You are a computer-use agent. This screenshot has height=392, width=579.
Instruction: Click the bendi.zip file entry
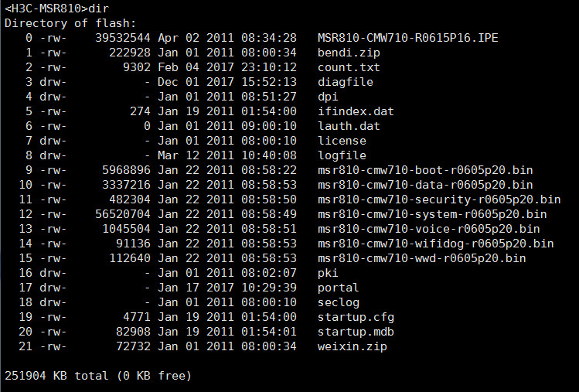pyautogui.click(x=349, y=53)
